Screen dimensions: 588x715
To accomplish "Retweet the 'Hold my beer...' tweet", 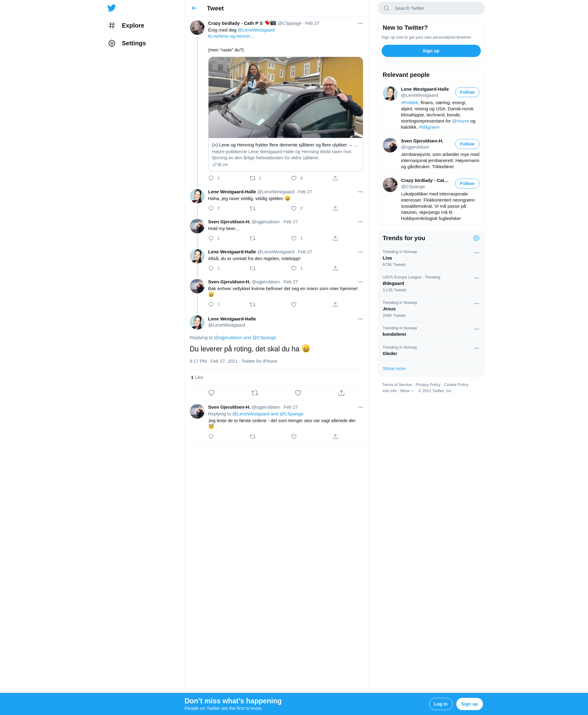I will [x=252, y=238].
